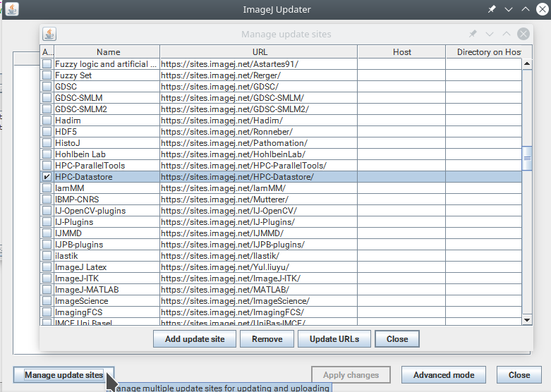Click the Mutterer URL cell

259,199
